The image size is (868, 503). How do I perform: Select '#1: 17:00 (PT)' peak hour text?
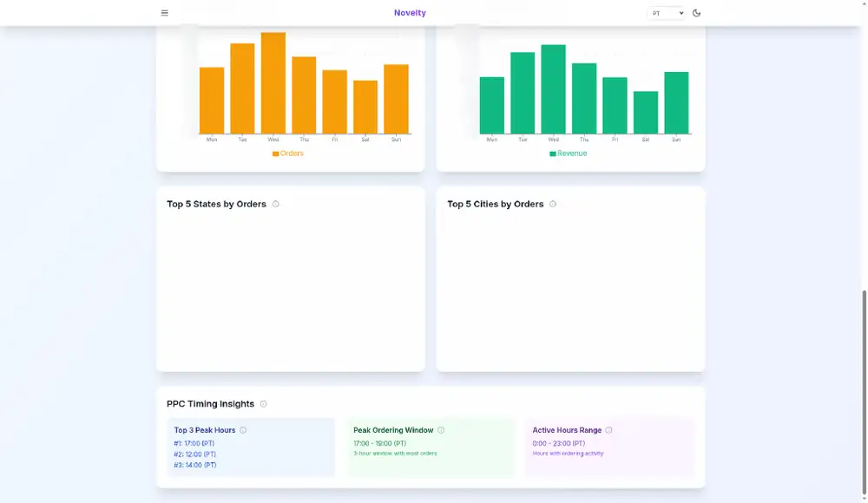194,443
